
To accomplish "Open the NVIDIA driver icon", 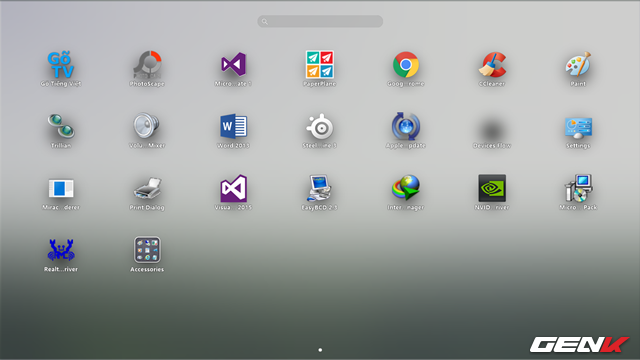I will coord(492,188).
